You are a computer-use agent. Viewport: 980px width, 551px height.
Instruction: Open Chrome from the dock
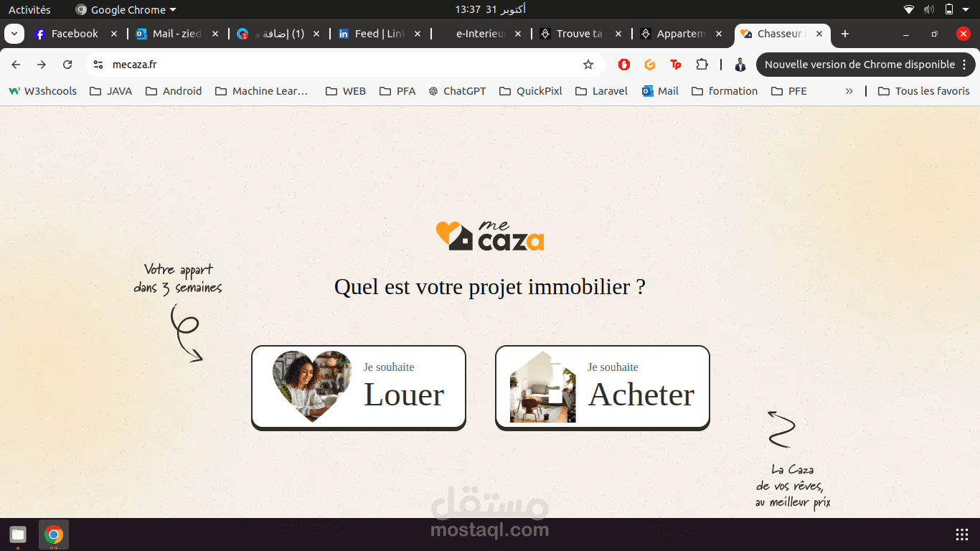click(x=54, y=534)
